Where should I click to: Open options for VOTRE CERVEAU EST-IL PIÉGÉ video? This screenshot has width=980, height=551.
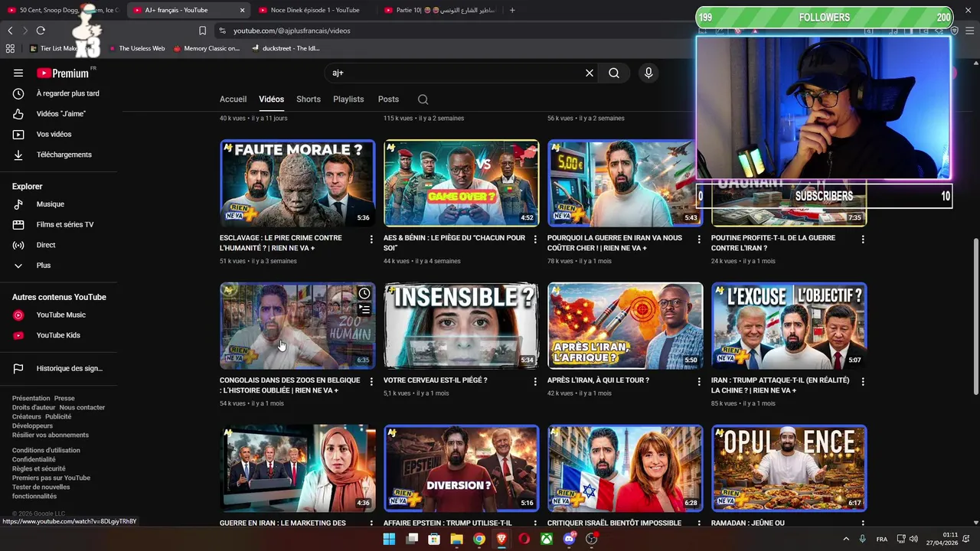535,381
